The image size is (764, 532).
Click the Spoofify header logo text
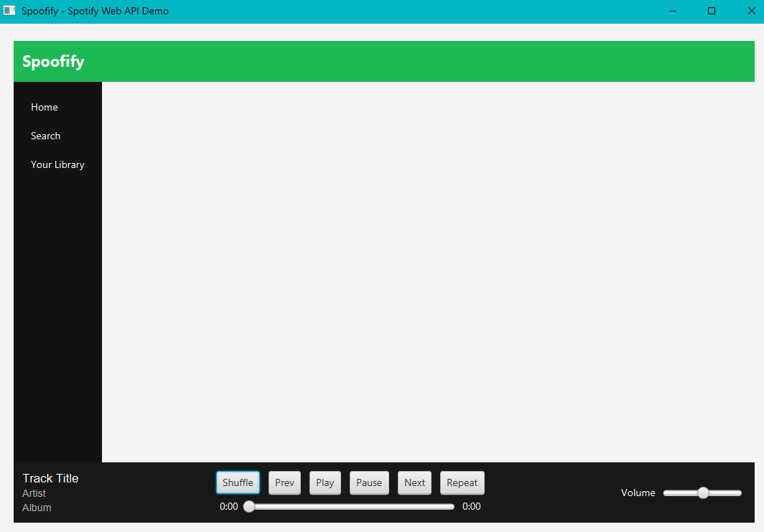click(x=53, y=62)
